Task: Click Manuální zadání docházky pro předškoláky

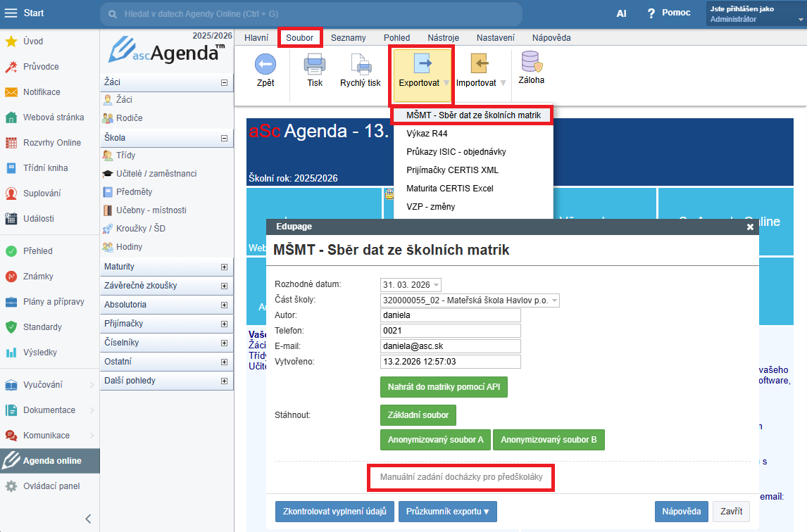Action: 461,478
